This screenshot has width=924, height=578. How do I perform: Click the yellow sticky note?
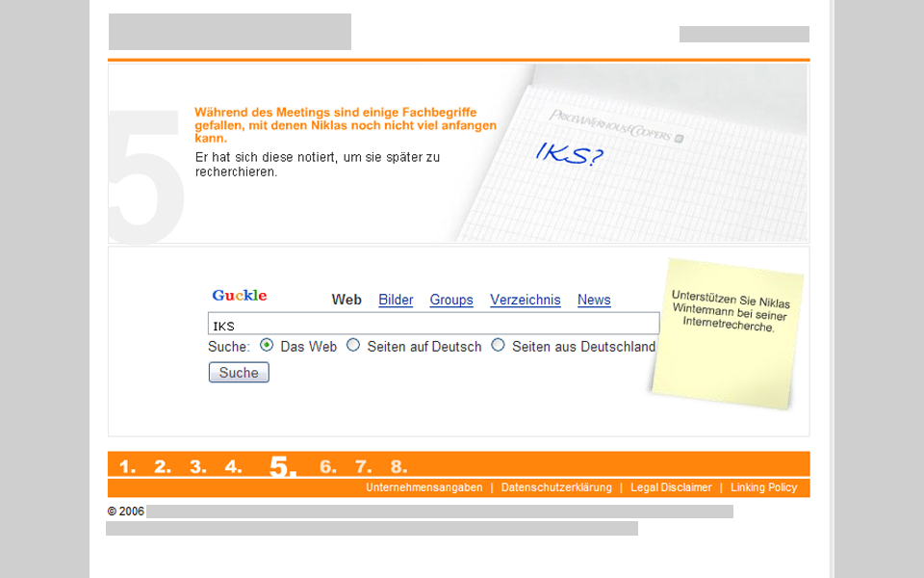tap(727, 332)
